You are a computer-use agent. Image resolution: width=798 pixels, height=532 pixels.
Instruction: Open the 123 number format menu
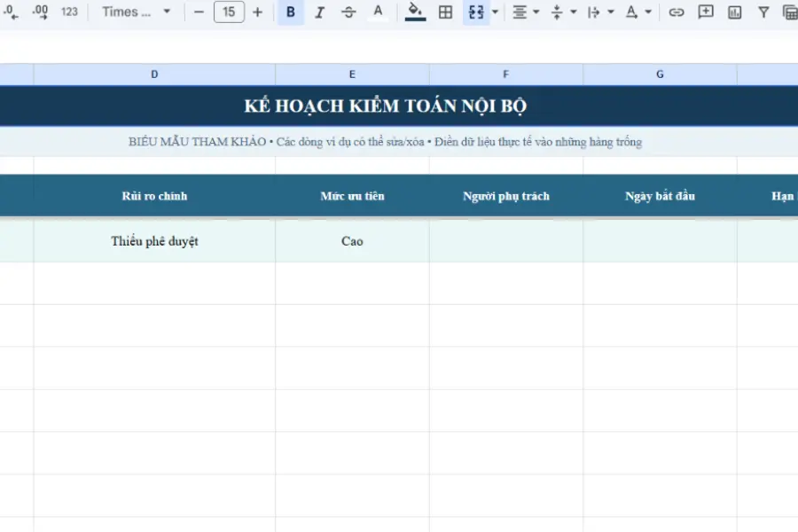69,12
